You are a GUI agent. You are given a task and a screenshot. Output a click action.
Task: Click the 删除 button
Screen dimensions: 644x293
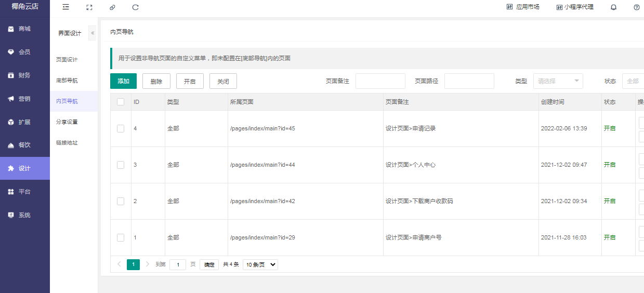(156, 81)
